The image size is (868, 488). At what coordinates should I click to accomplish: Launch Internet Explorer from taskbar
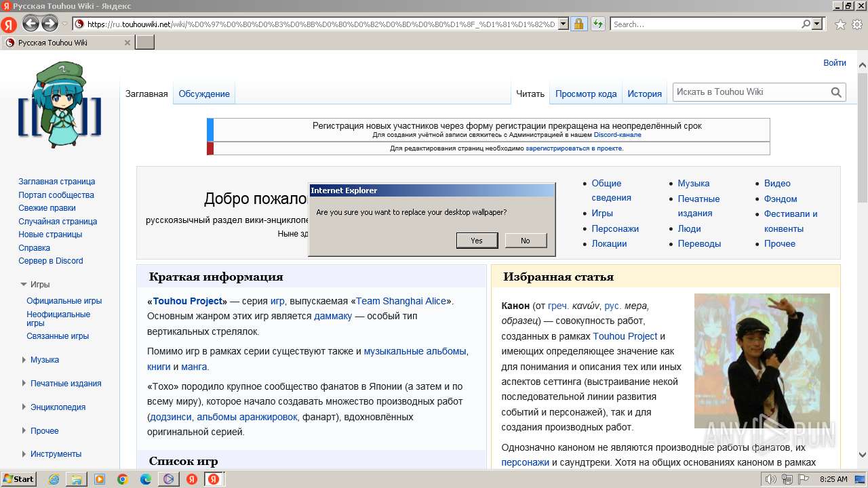(54, 479)
